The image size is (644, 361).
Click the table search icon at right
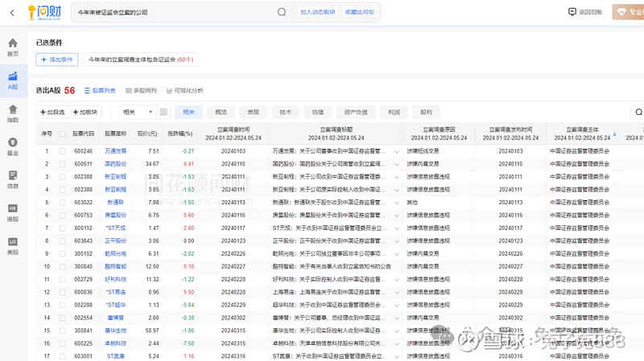point(638,112)
